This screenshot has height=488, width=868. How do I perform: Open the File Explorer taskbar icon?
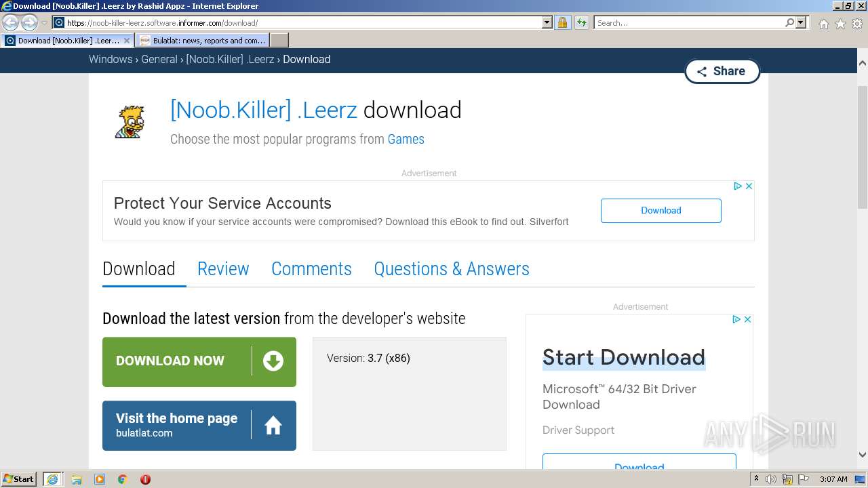[x=77, y=479]
